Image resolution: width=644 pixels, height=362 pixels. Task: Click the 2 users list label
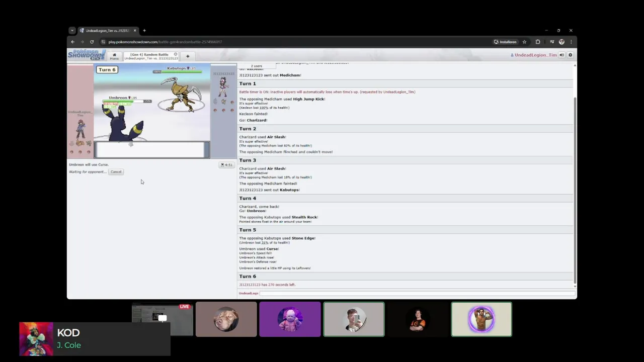[257, 66]
